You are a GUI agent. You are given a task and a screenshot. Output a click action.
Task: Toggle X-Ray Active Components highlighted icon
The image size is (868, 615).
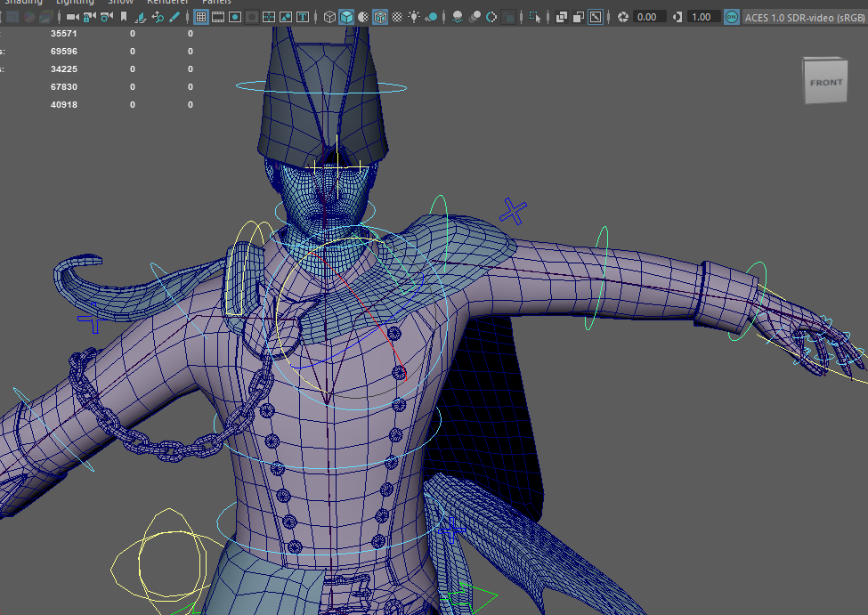coord(596,17)
